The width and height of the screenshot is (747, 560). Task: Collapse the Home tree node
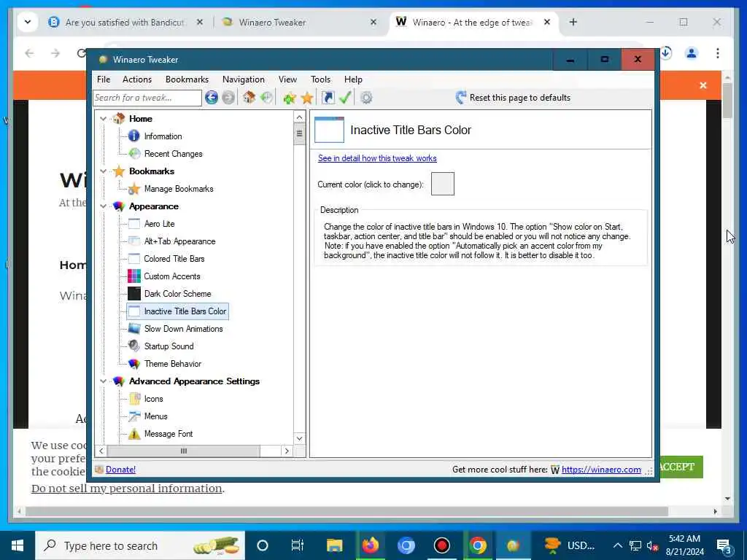104,119
